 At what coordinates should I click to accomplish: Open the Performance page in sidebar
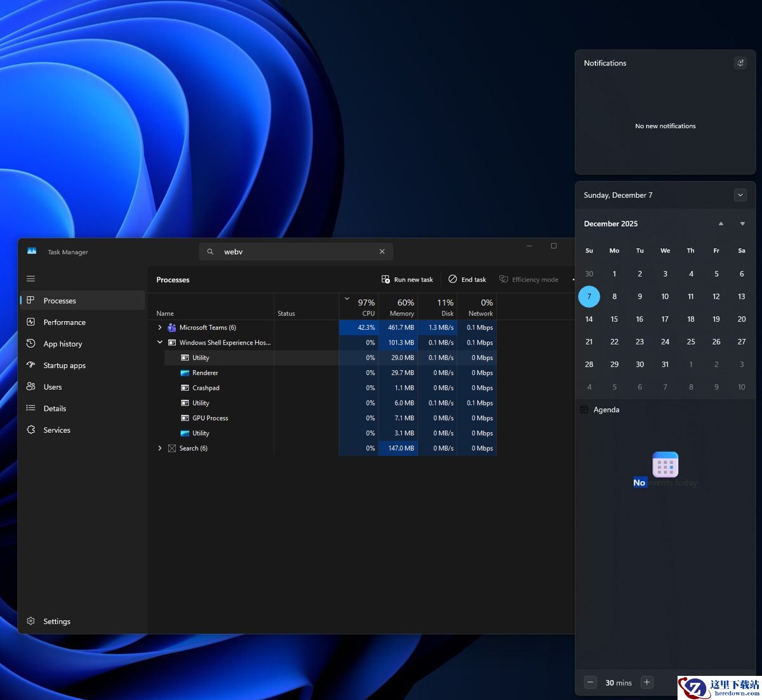64,322
